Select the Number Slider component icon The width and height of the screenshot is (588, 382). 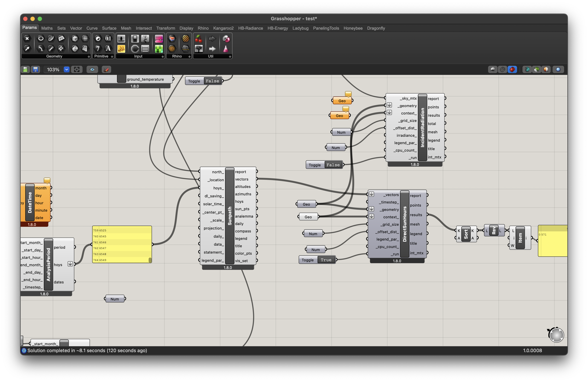[x=121, y=39]
